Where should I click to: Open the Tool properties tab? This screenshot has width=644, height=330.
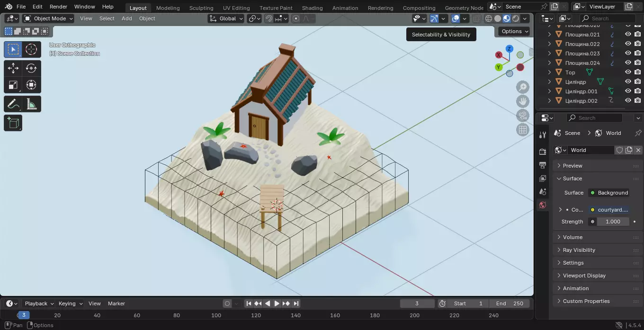click(x=543, y=135)
